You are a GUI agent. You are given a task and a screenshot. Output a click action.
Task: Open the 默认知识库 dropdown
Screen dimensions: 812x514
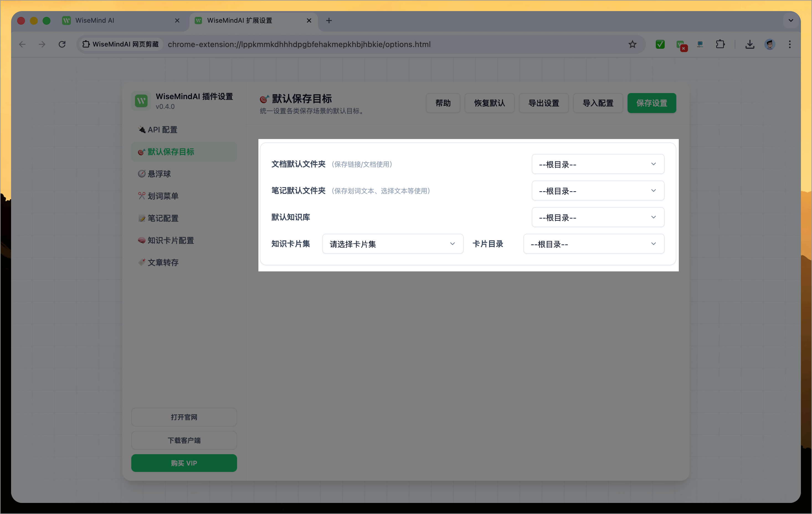tap(598, 217)
